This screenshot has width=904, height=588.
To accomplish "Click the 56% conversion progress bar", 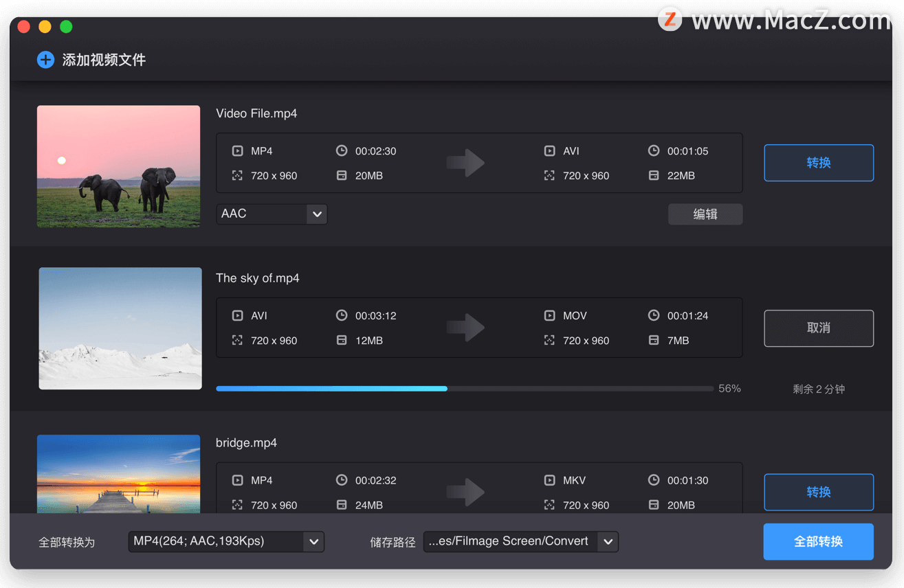I will (465, 389).
